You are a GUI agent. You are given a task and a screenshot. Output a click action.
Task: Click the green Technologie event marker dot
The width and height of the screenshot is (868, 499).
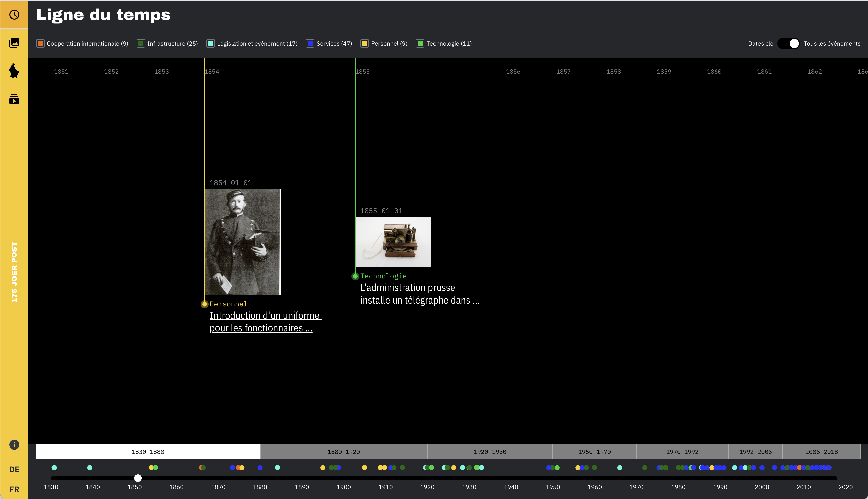(355, 276)
